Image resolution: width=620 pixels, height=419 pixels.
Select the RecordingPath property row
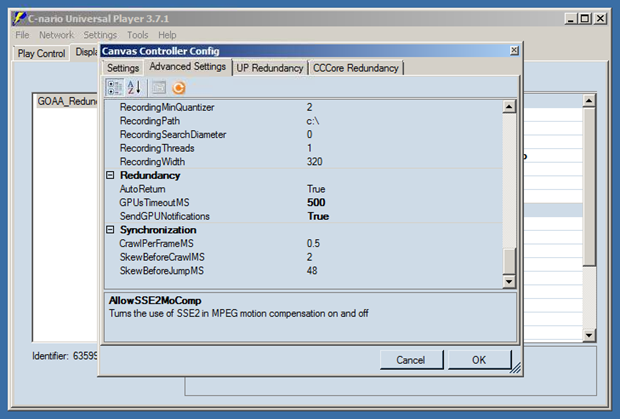point(303,121)
